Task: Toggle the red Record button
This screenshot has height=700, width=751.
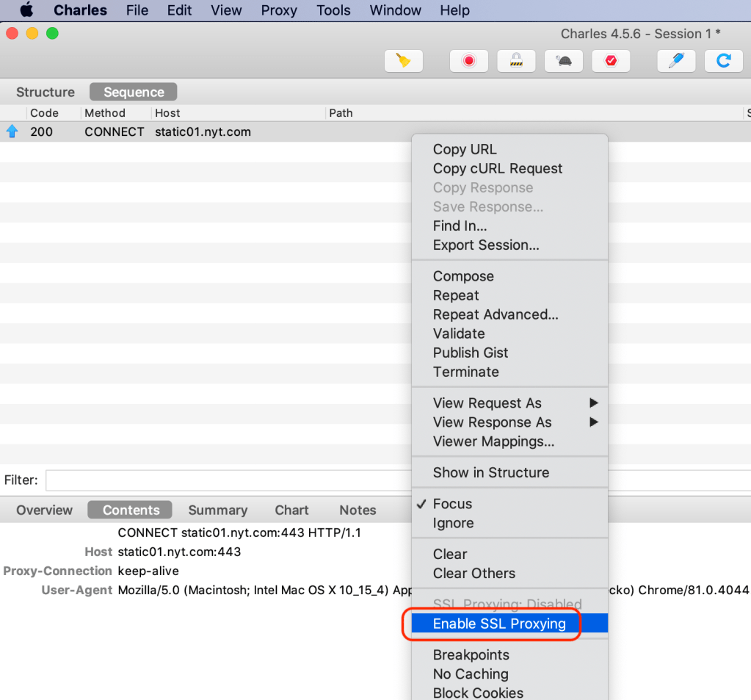Action: click(468, 61)
